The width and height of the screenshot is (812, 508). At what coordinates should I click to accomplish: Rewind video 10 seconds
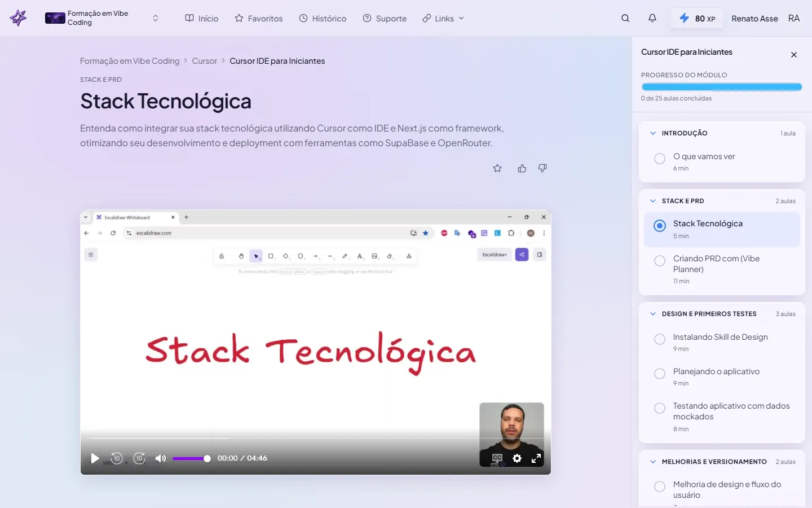(x=117, y=458)
